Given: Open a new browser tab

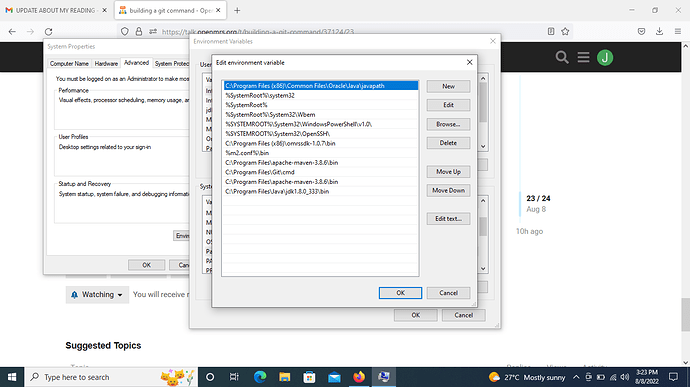Looking at the screenshot, I should point(237,10).
